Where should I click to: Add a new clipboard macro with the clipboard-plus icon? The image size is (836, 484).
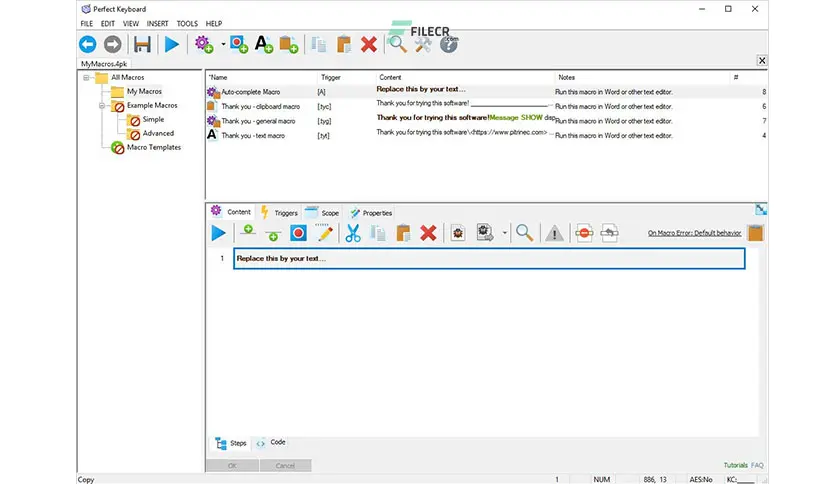click(288, 44)
